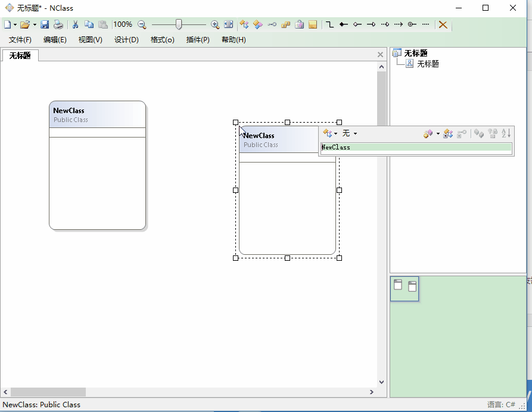Click the NewClass: Public Class status text
This screenshot has width=532, height=412.
click(x=41, y=404)
